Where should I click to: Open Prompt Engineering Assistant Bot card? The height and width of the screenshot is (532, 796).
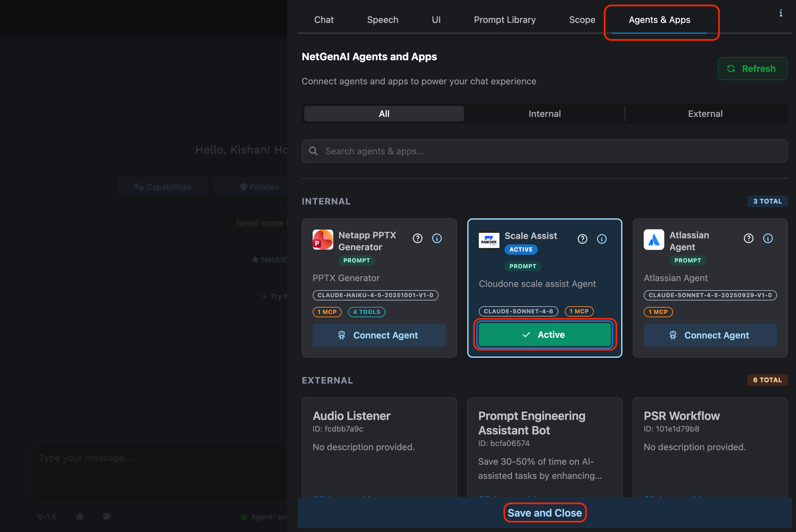coord(544,447)
